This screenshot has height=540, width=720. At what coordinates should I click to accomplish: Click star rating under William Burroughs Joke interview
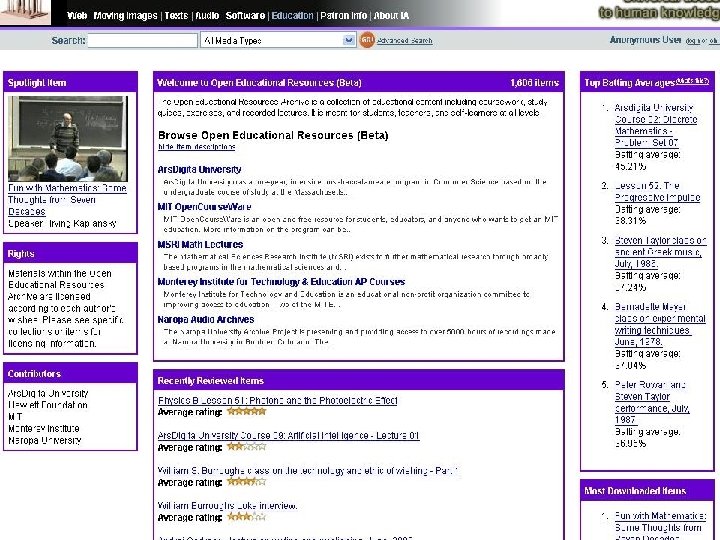247,517
